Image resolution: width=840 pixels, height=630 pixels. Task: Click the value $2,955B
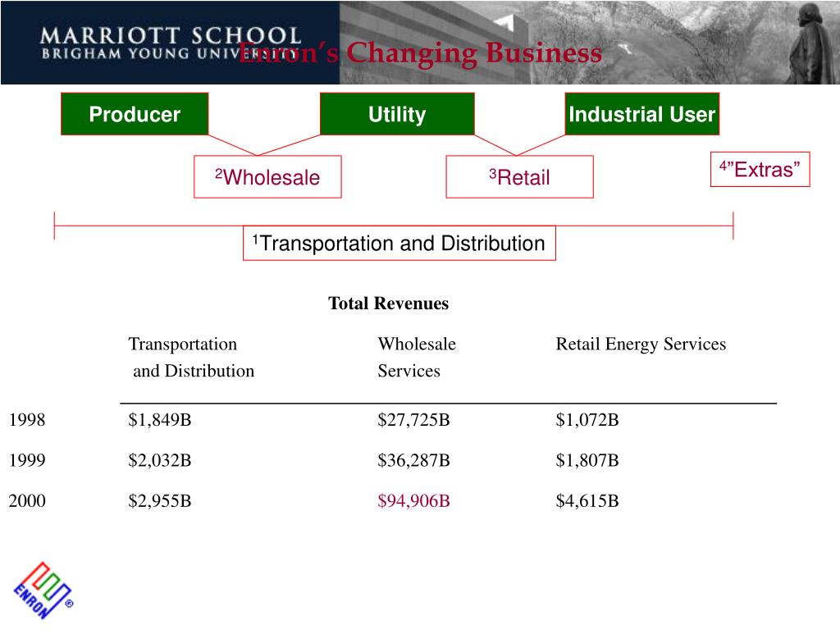160,501
